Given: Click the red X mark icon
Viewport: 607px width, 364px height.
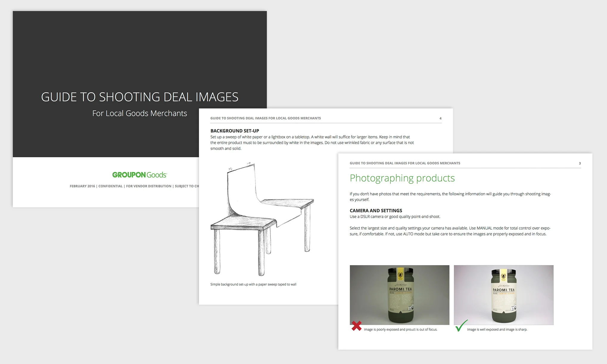Looking at the screenshot, I should [356, 326].
